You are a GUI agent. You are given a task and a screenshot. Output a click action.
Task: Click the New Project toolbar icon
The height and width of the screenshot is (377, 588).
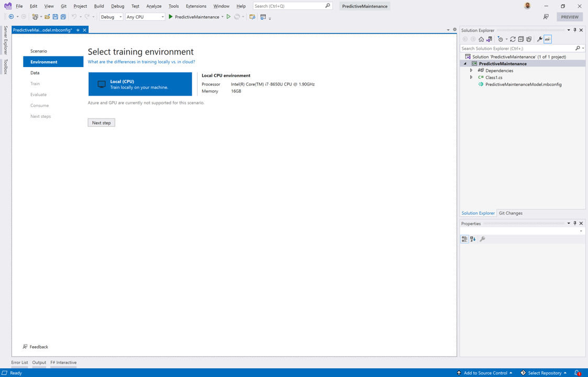(35, 16)
